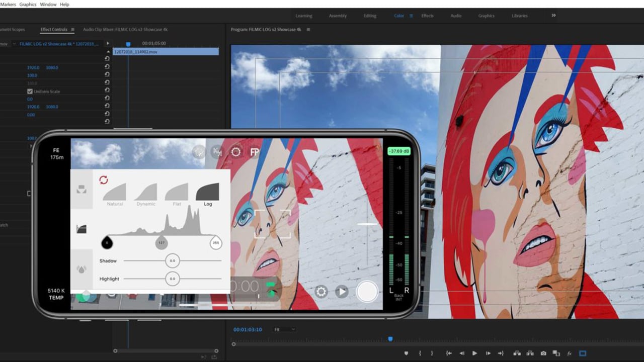This screenshot has height=362, width=644.
Task: Open the Program monitor panel menu
Action: [x=308, y=30]
